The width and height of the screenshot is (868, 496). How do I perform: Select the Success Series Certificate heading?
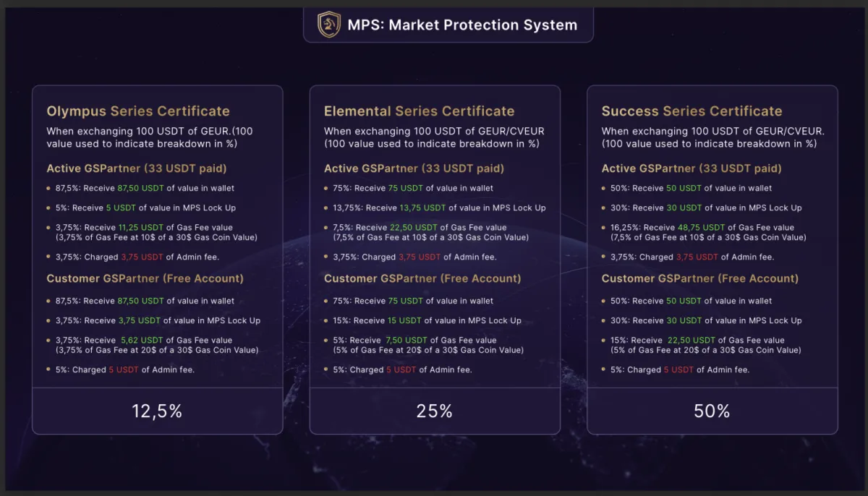692,111
